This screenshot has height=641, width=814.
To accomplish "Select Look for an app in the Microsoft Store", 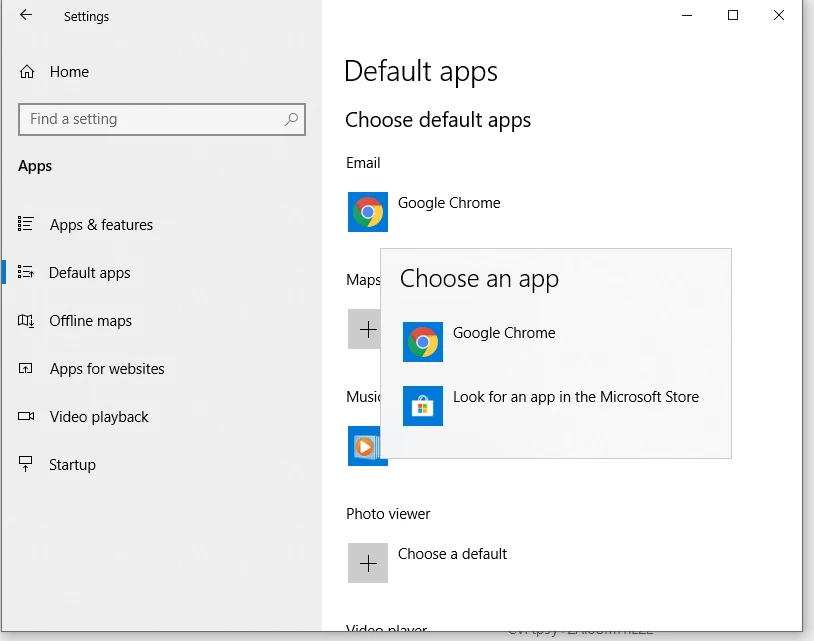I will pos(576,397).
